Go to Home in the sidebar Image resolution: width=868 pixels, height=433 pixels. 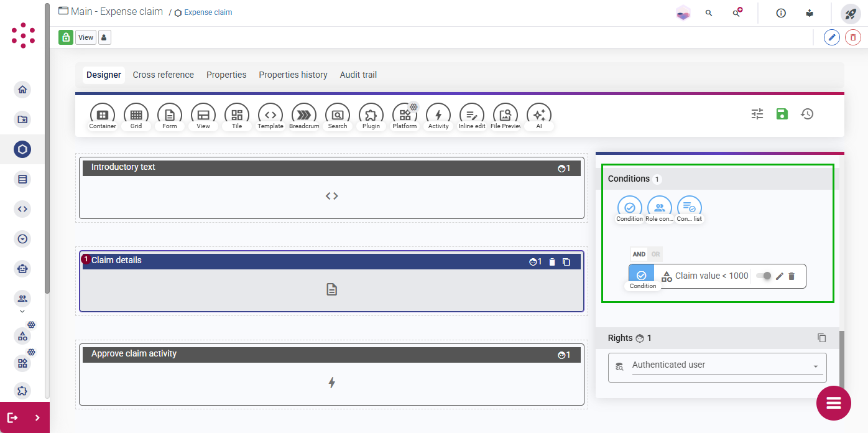[23, 90]
